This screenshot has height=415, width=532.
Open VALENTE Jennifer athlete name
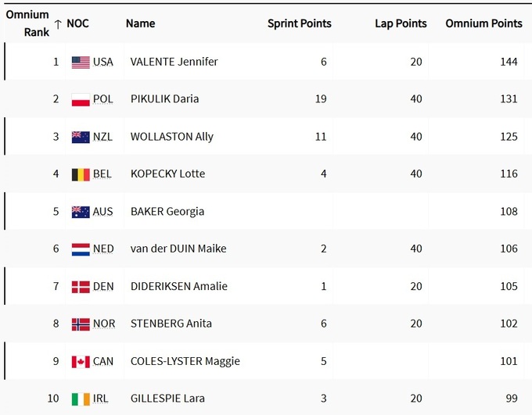[x=174, y=62]
